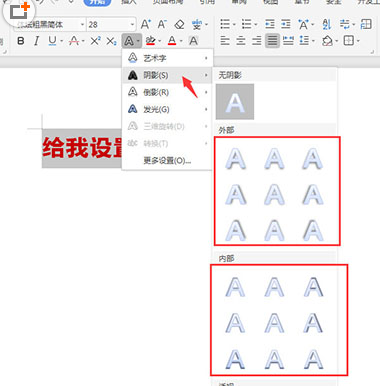392x386 pixels.
Task: Open the 艺术字 submenu
Action: [x=167, y=58]
